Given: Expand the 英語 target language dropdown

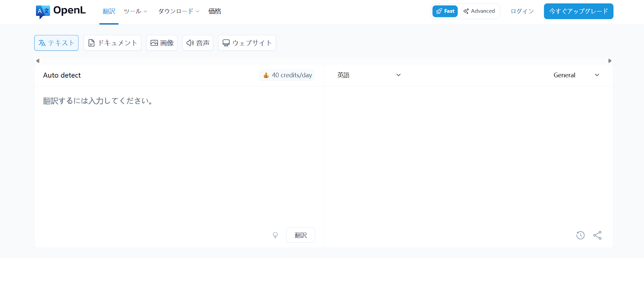Looking at the screenshot, I should (369, 75).
